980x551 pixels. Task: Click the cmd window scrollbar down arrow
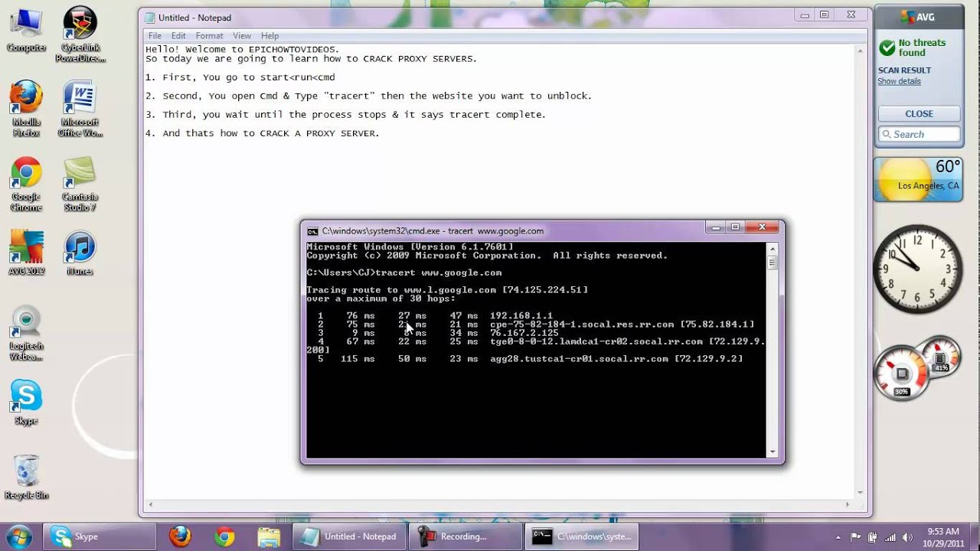coord(772,452)
